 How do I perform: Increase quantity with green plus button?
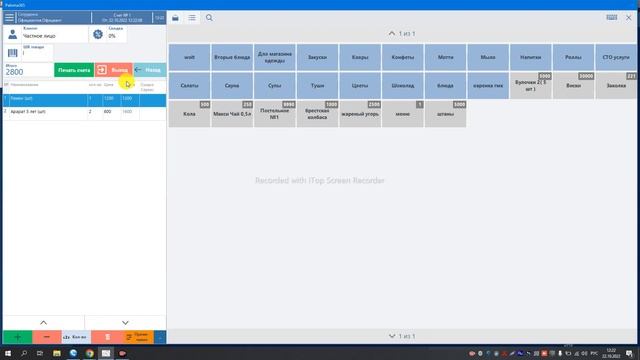(x=18, y=337)
